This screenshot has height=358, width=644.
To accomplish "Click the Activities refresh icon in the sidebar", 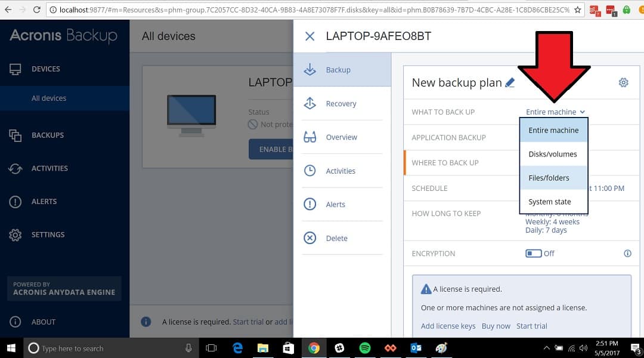I will 15,168.
